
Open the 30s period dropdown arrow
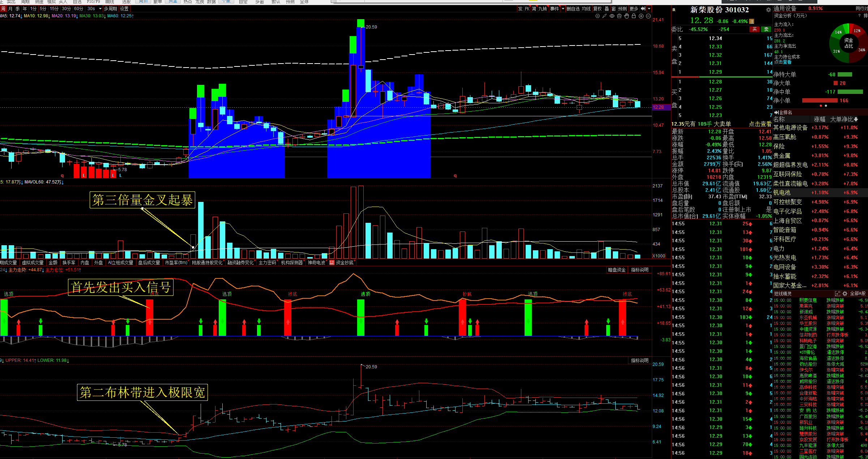(x=100, y=9)
